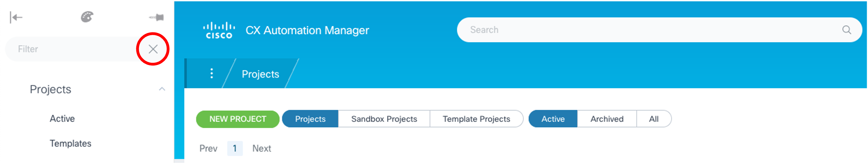Open Templates in the sidebar
Screen dimensions: 868x164
(70, 143)
